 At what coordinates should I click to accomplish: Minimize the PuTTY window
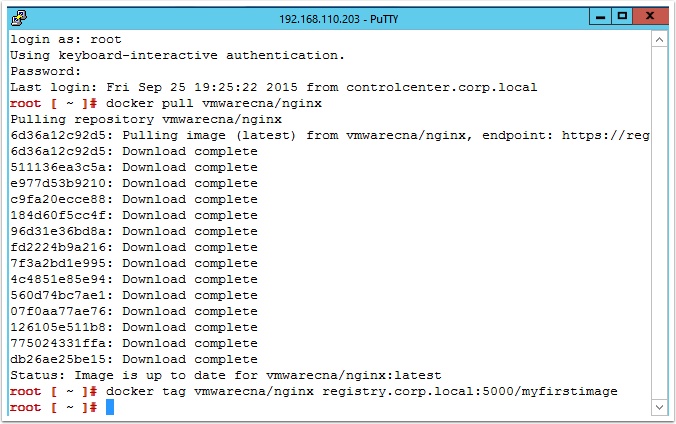pos(601,17)
